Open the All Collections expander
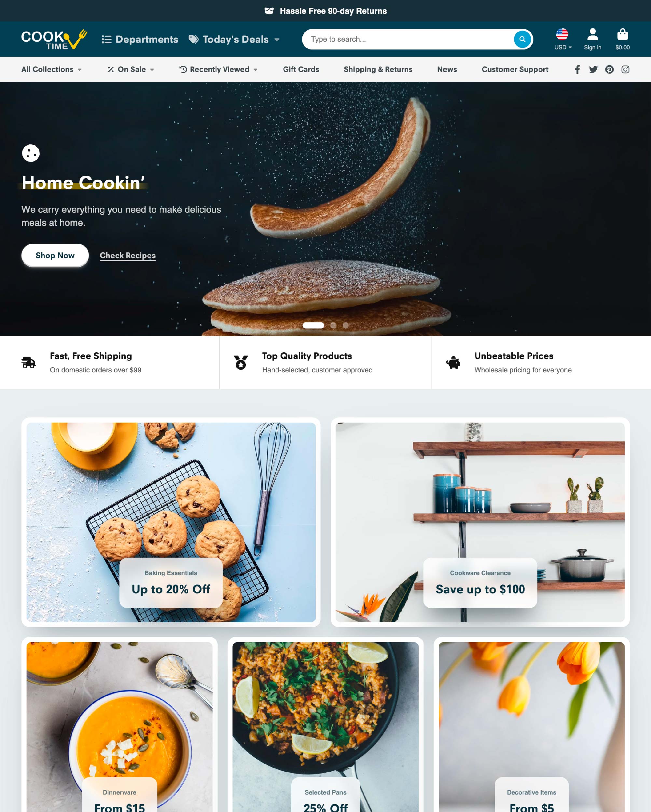 pyautogui.click(x=52, y=70)
